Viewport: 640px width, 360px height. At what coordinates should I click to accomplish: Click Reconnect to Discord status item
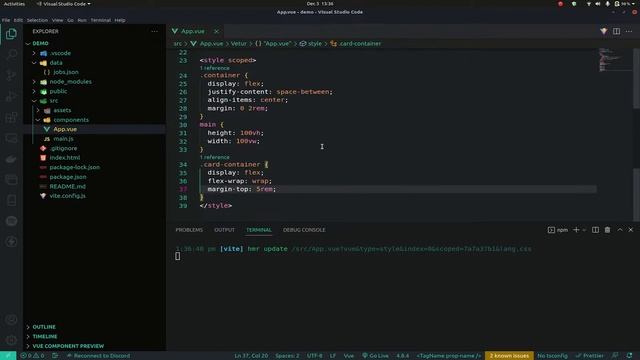coord(98,356)
